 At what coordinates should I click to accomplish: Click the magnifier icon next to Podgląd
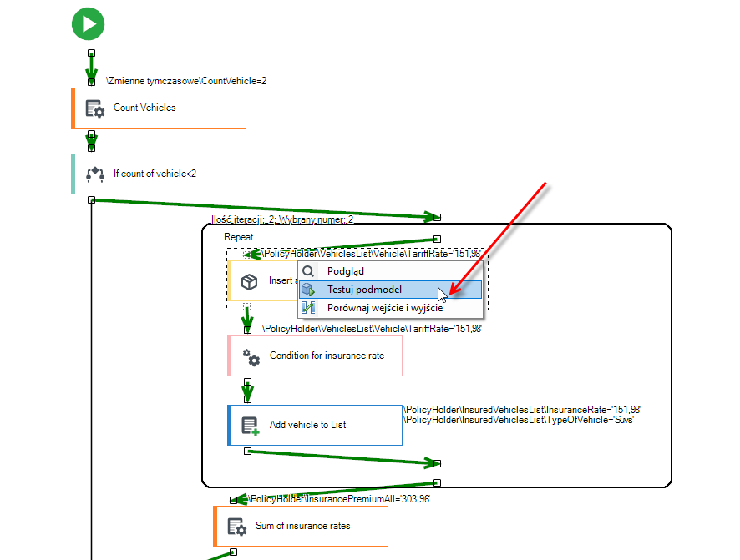point(308,271)
